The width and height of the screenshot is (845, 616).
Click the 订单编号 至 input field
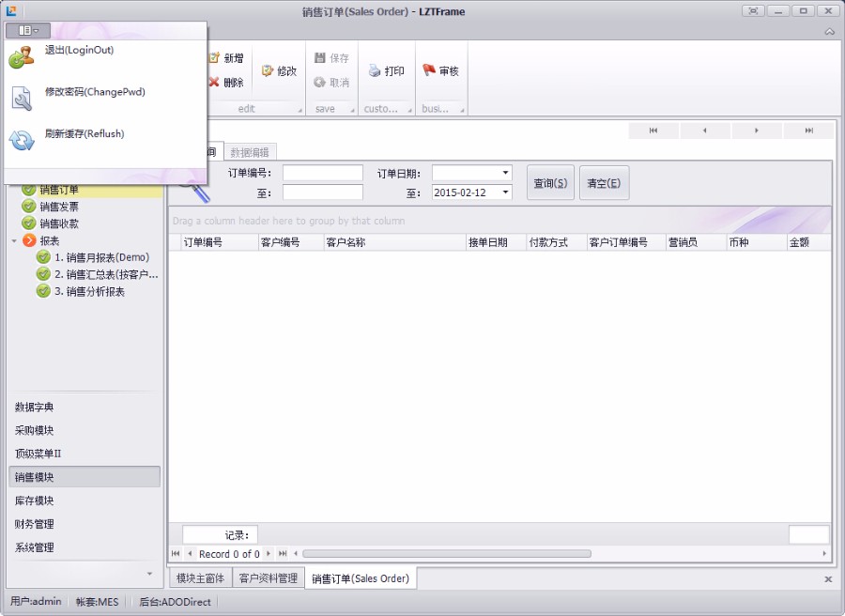point(323,192)
